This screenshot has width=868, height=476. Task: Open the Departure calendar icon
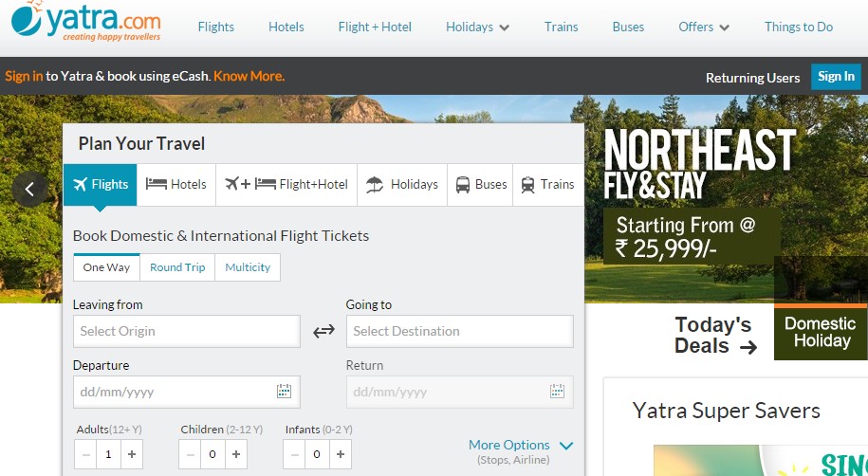pos(284,392)
